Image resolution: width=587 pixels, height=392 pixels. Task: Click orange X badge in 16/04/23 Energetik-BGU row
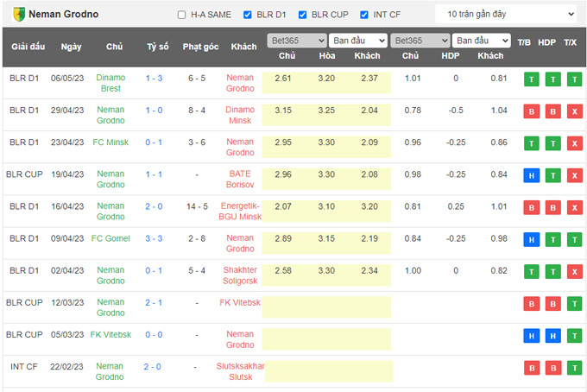click(571, 208)
